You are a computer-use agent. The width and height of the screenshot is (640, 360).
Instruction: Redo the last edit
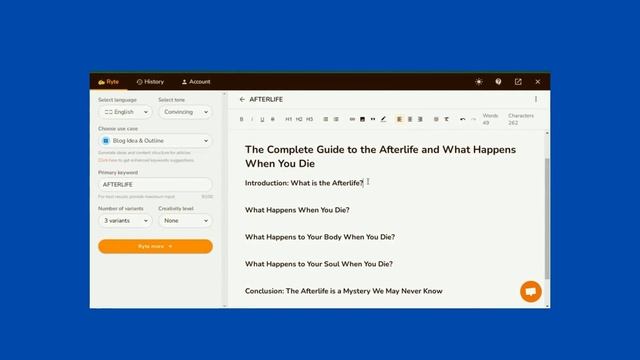click(473, 119)
